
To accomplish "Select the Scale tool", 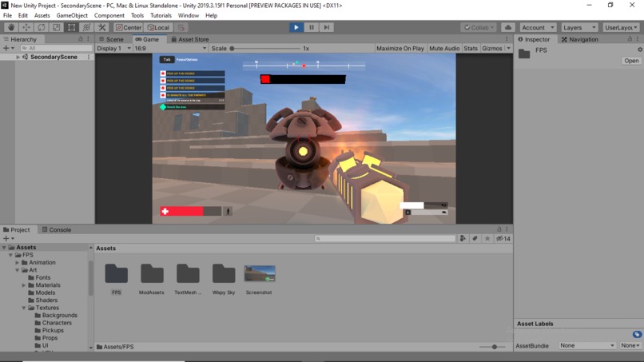I will (56, 27).
